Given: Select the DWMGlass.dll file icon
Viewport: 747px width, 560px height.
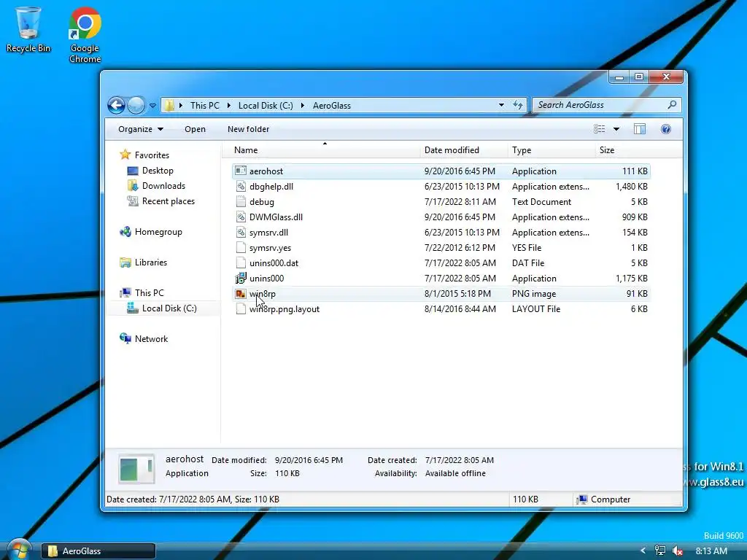Looking at the screenshot, I should point(241,217).
